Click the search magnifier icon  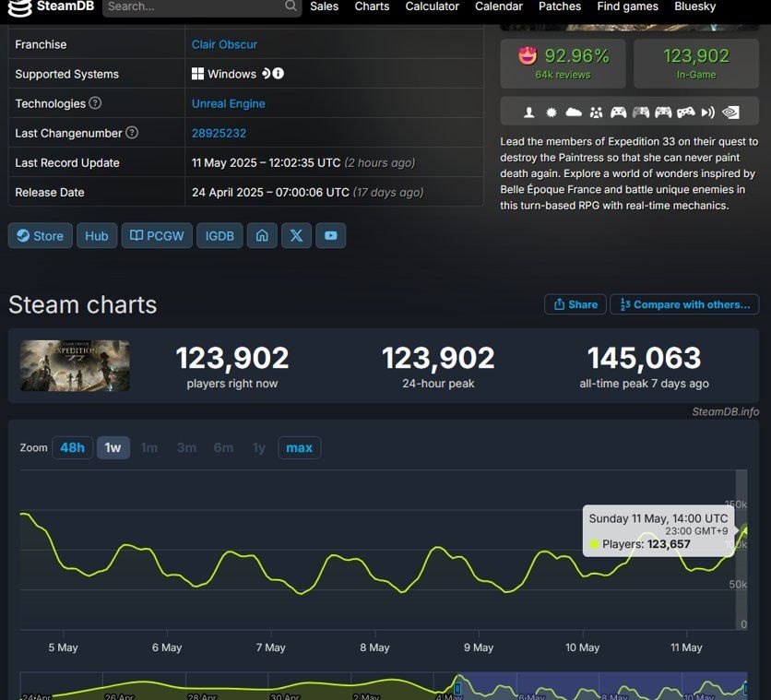(291, 6)
